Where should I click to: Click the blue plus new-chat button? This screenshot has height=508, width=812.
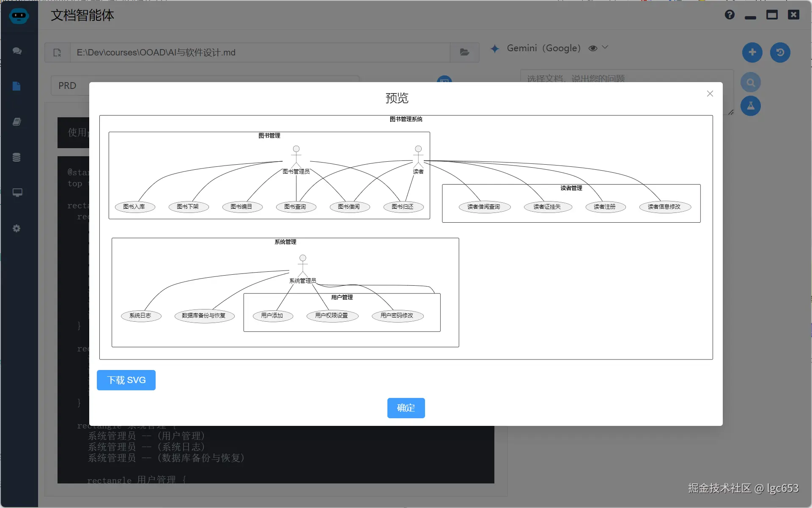(x=752, y=52)
